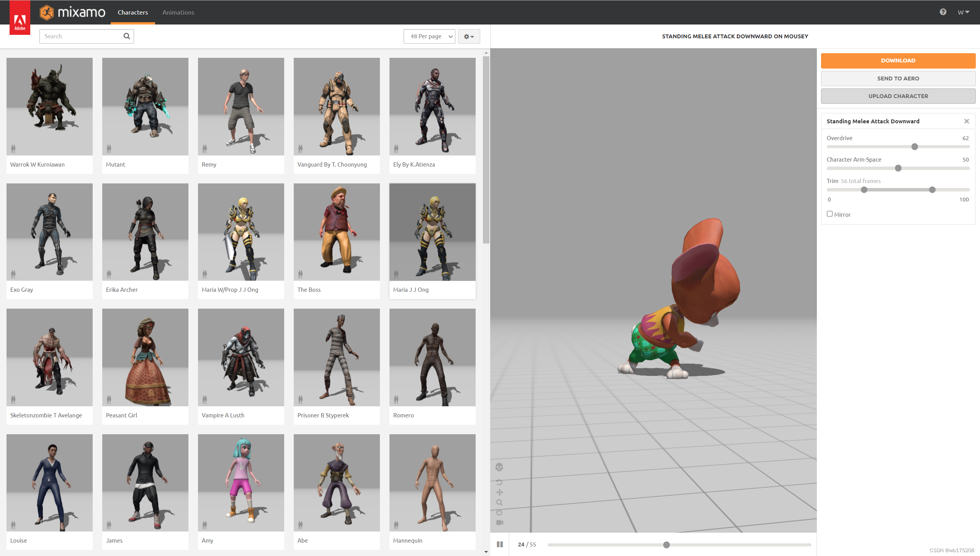Select the Amy character thumbnail
The image size is (980, 556).
tap(241, 483)
